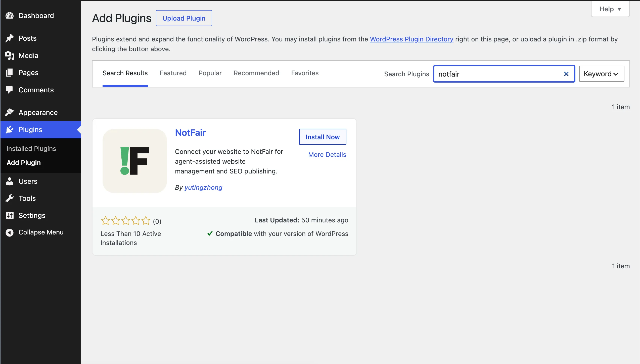Click the Settings sliders icon
This screenshot has width=640, height=364.
point(10,215)
